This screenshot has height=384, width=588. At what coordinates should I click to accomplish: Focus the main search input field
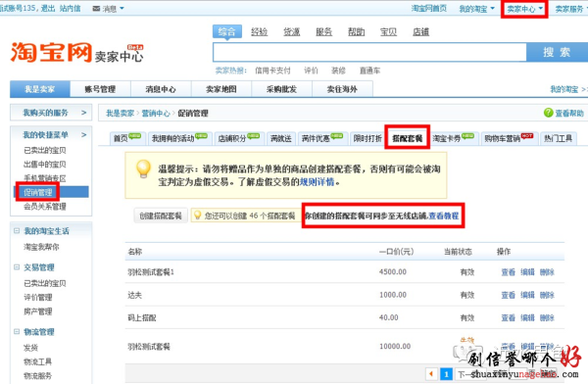pyautogui.click(x=369, y=52)
